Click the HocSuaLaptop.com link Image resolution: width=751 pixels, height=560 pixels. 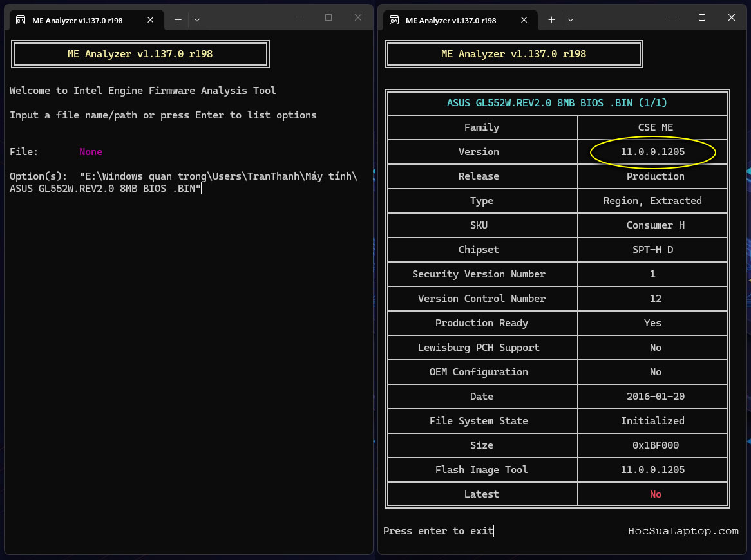click(x=683, y=531)
